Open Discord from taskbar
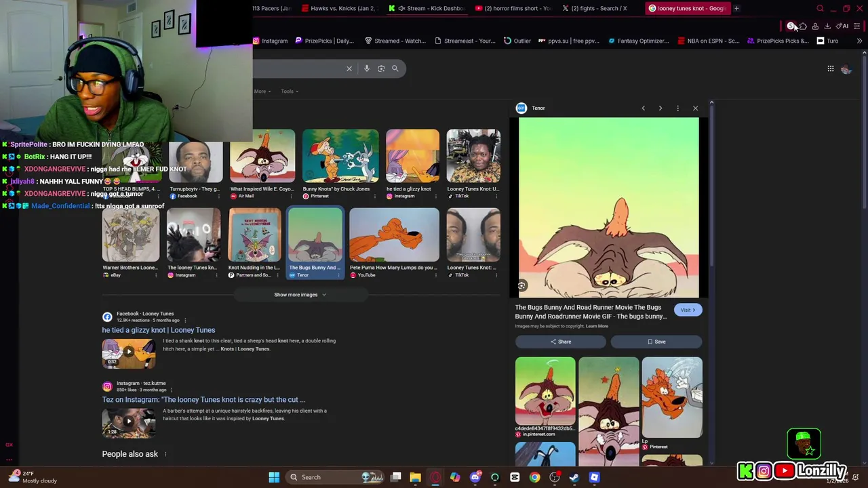The width and height of the screenshot is (868, 488). coord(475,477)
